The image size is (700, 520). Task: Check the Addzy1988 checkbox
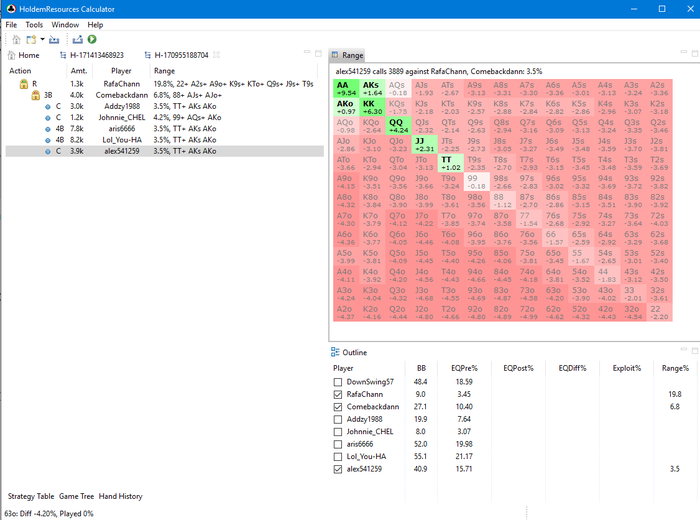338,420
